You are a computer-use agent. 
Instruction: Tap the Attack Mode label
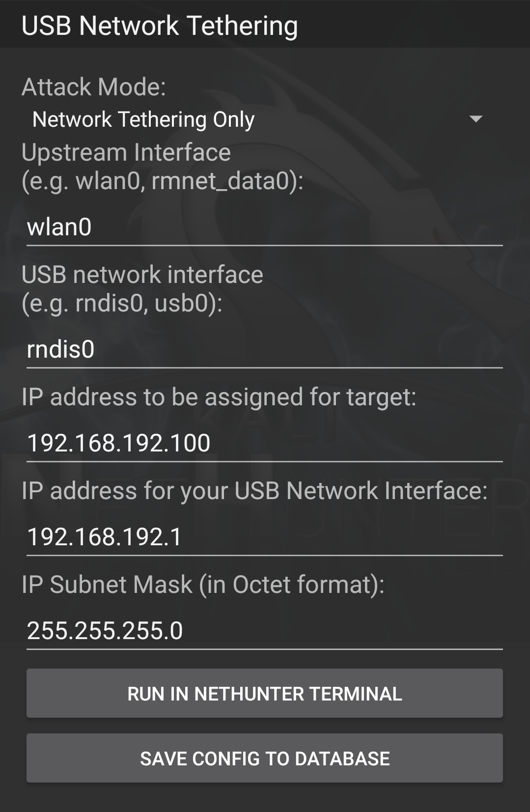(94, 87)
